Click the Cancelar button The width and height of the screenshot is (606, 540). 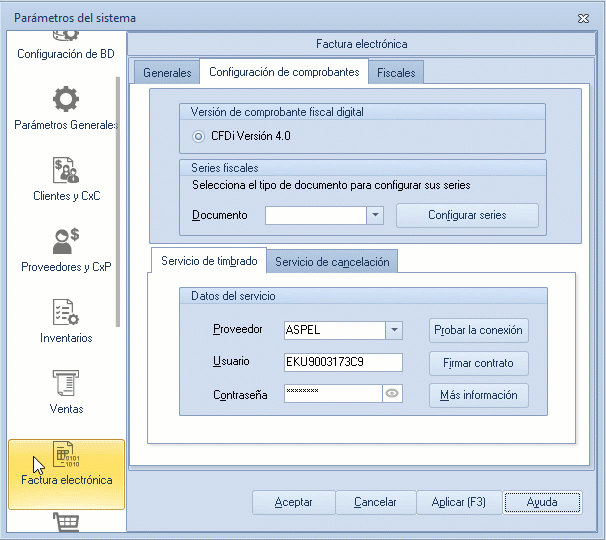[375, 502]
